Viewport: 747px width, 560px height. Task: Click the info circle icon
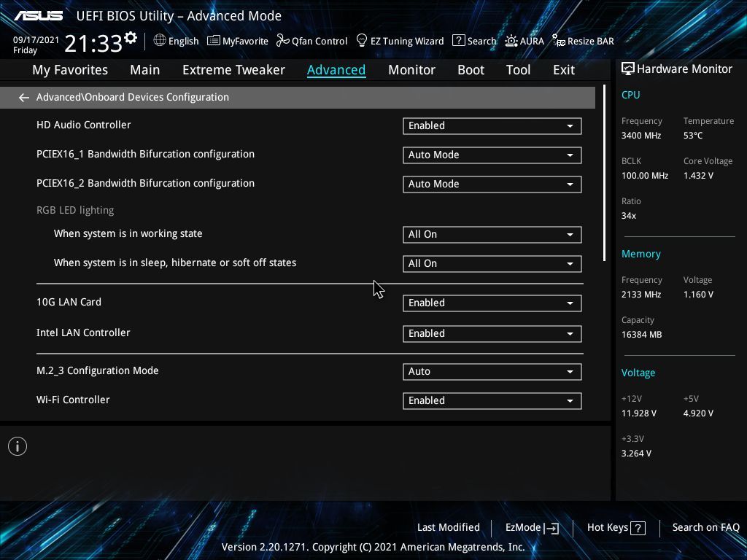coord(18,446)
